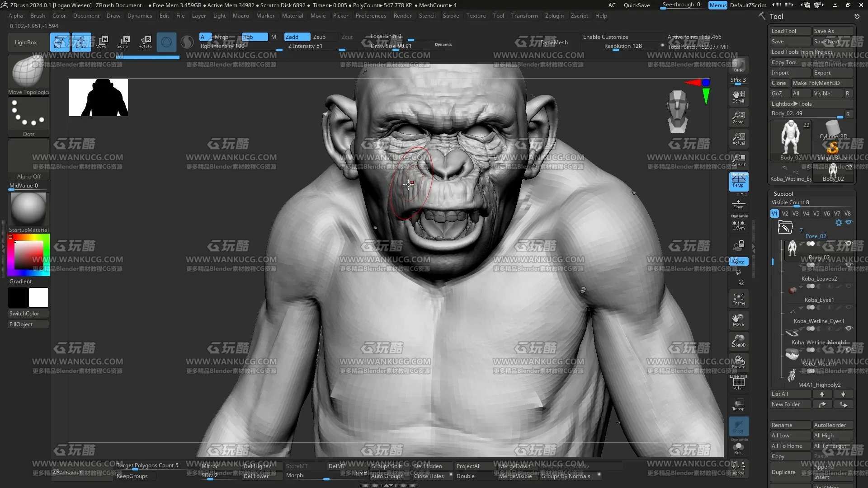Open the Transform menu
Viewport: 868px width, 488px height.
coord(524,16)
